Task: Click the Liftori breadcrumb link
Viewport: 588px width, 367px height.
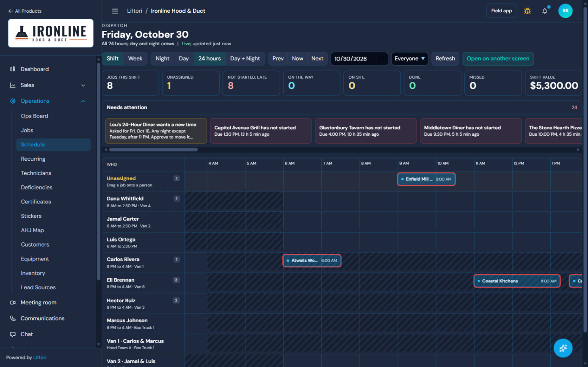Action: [135, 11]
